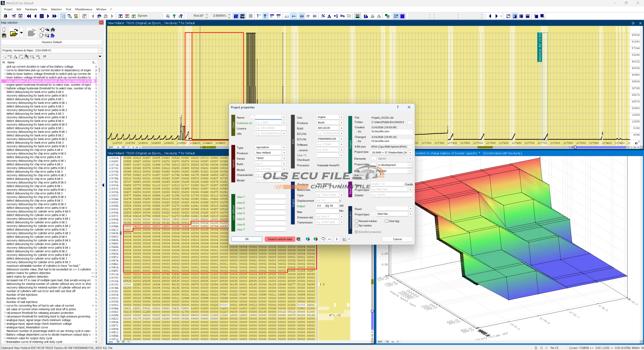Click the rainbow color display toolbar icon
The image size is (644, 350).
(357, 16)
